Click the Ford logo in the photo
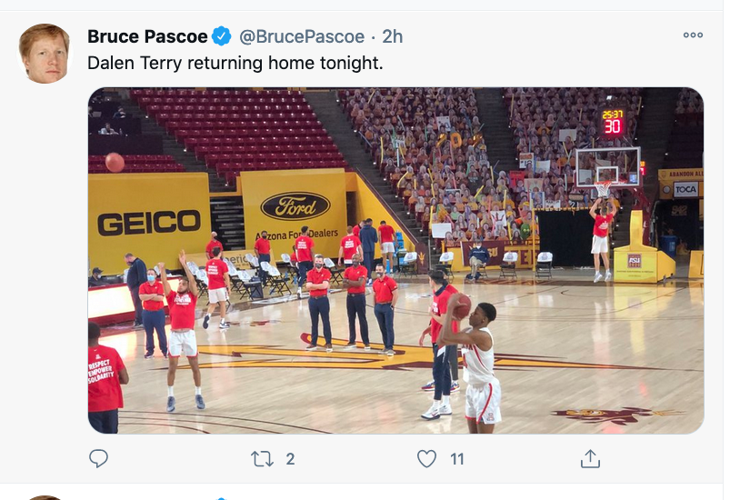This screenshot has height=500, width=740. [x=295, y=206]
